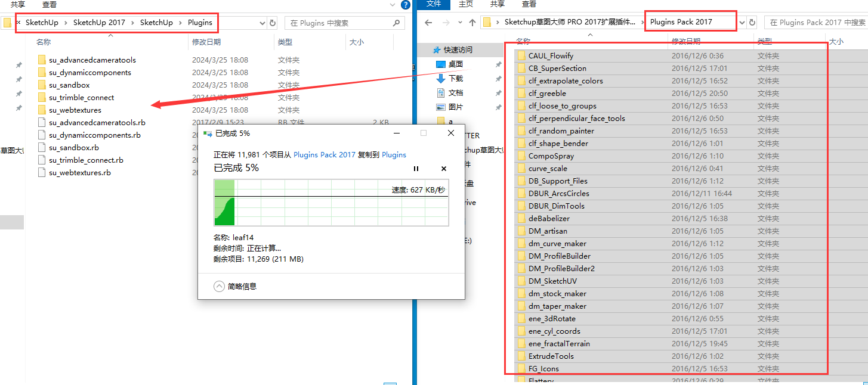Go up one folder in right window
Viewport: 868px width, 385px height.
click(472, 23)
